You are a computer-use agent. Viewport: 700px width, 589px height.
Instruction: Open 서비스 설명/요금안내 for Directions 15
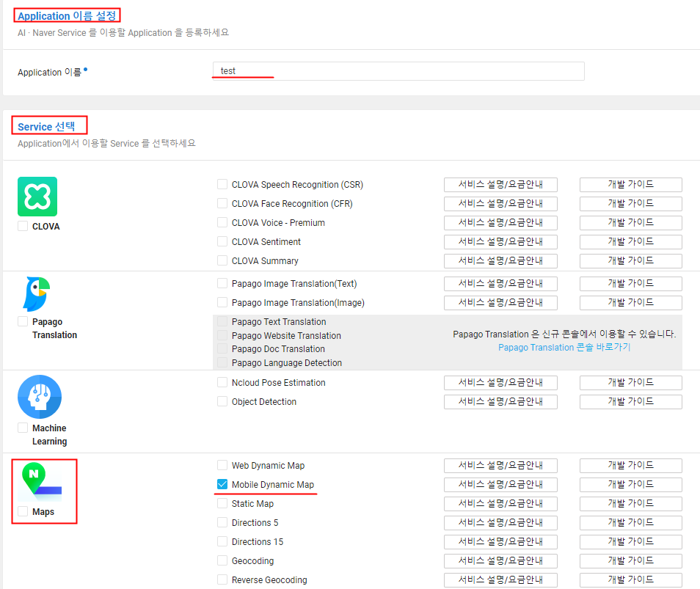coord(500,542)
